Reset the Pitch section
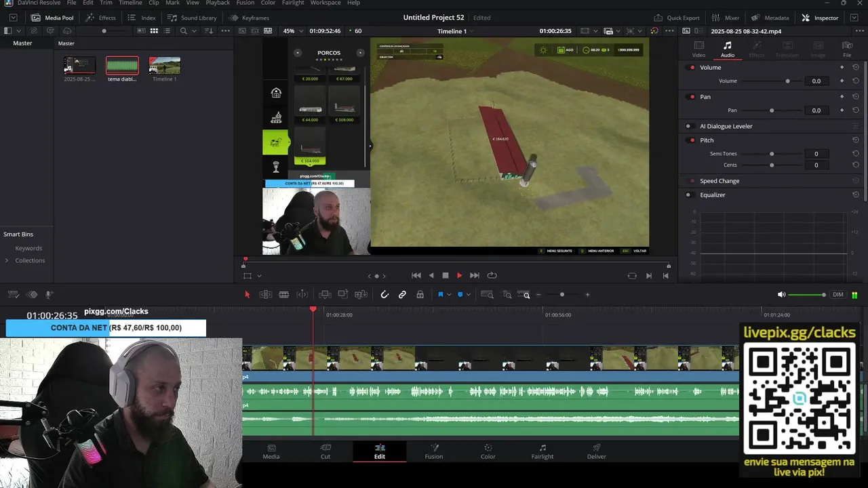Image resolution: width=868 pixels, height=488 pixels. (856, 140)
